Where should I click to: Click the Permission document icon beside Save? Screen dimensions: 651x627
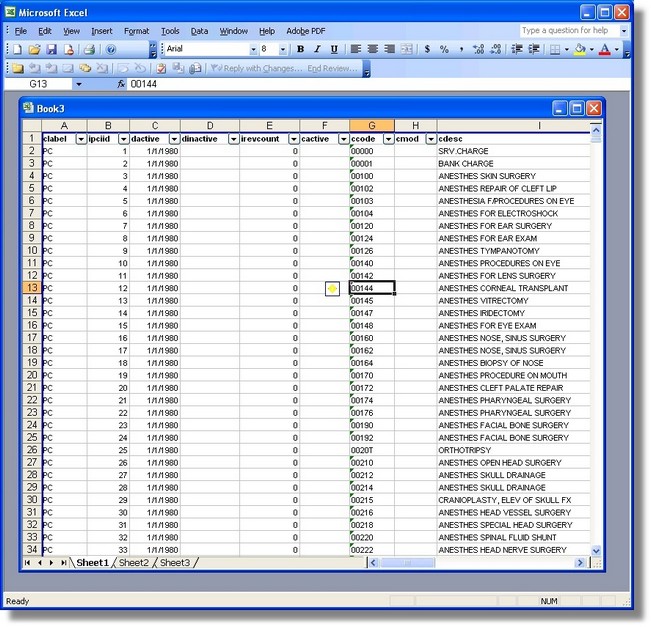(x=69, y=49)
